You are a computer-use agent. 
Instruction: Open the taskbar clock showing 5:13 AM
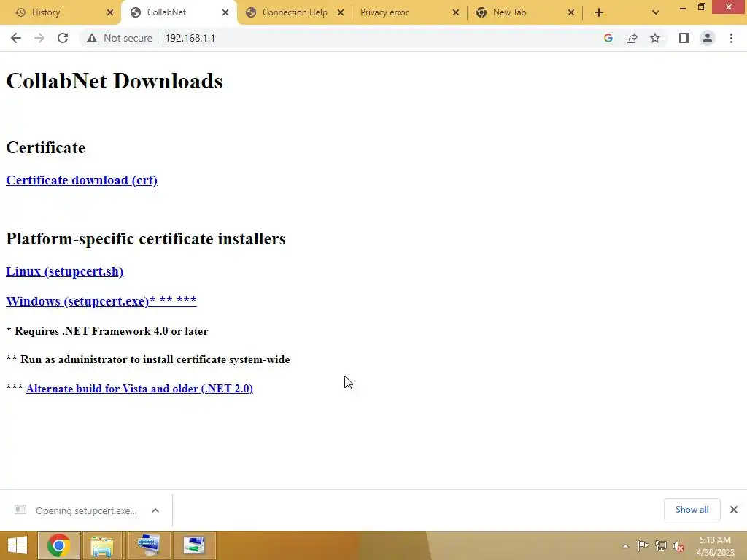[x=715, y=546]
